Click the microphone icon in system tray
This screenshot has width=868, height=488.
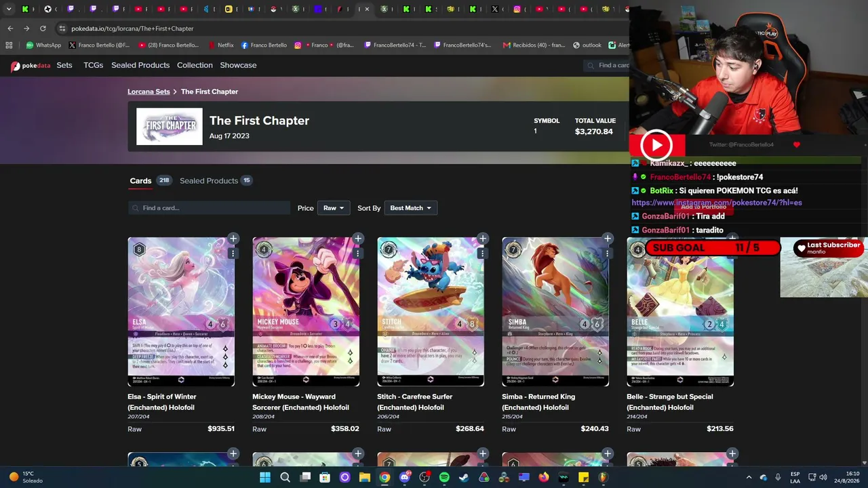(778, 477)
